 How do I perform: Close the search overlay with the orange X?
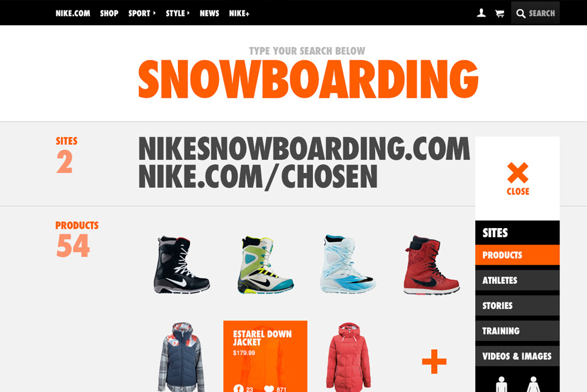518,173
